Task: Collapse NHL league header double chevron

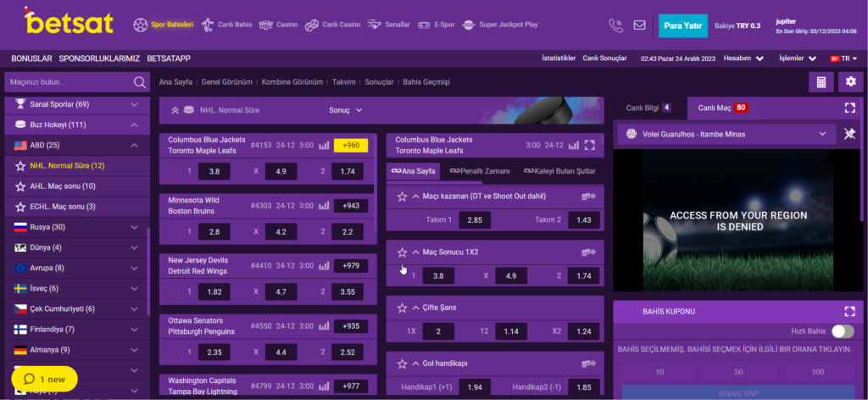Action: tap(175, 110)
